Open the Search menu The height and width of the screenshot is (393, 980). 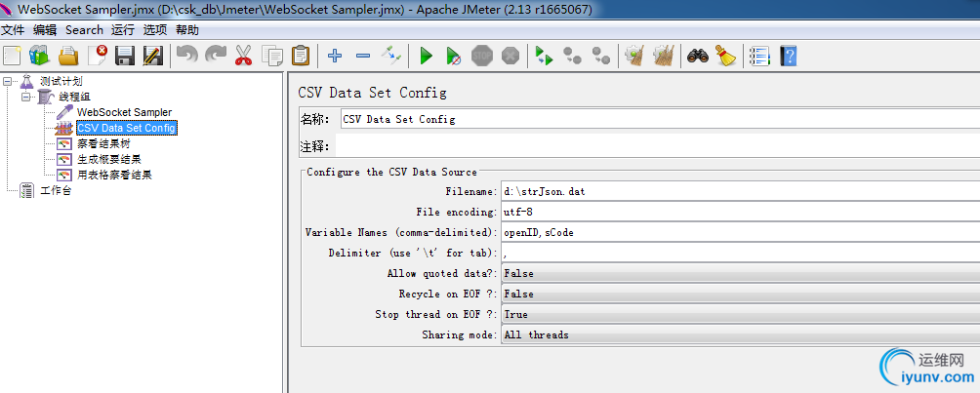tap(84, 30)
